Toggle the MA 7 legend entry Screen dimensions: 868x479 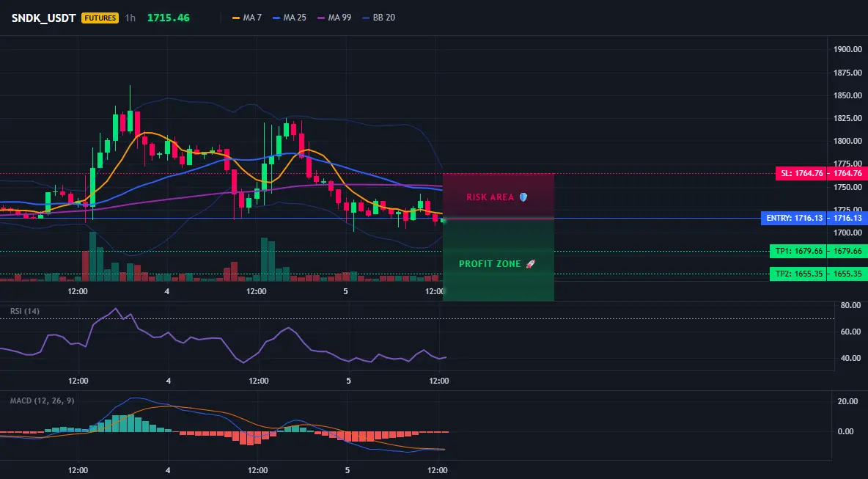pyautogui.click(x=247, y=18)
